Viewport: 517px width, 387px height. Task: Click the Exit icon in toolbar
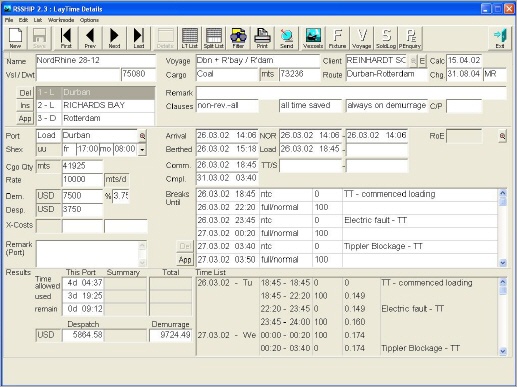(500, 38)
